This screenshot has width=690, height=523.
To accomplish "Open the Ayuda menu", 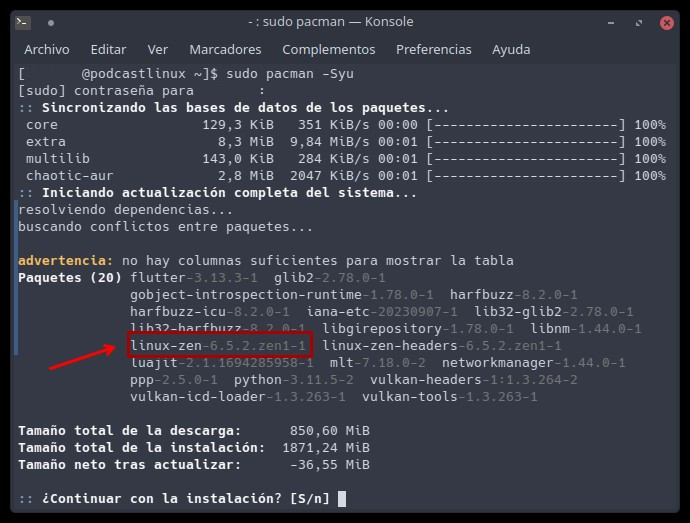I will 511,50.
